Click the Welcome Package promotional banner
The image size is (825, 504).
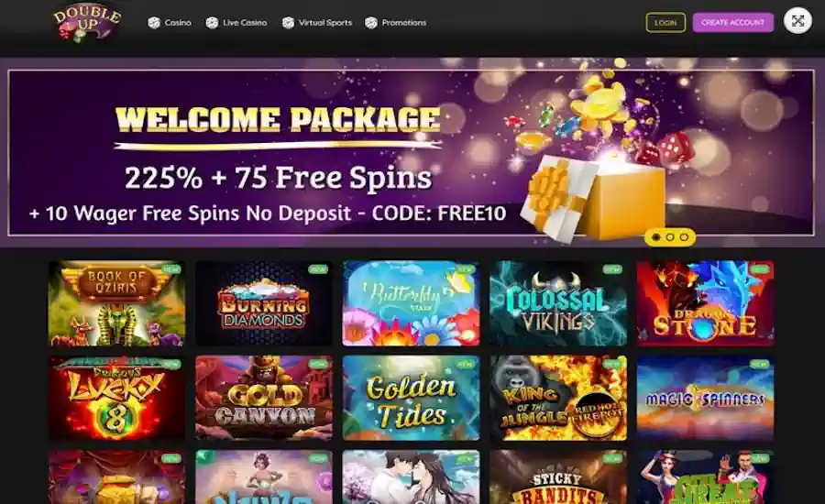pyautogui.click(x=412, y=152)
